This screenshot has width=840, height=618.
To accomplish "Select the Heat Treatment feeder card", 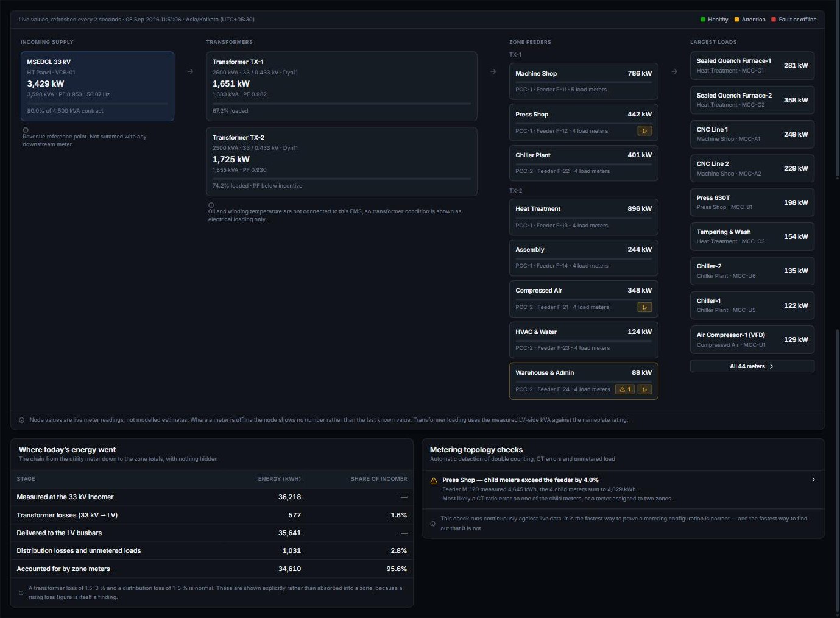I will [584, 217].
